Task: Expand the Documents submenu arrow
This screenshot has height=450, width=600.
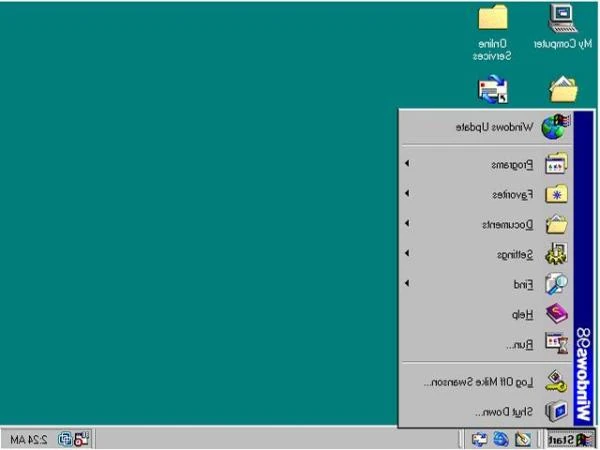Action: pos(407,223)
